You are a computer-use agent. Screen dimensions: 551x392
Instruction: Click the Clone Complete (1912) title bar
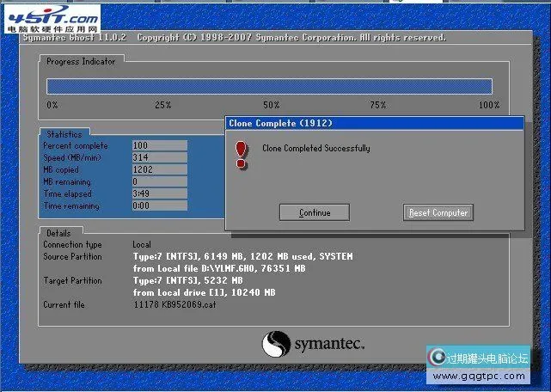[x=375, y=123]
